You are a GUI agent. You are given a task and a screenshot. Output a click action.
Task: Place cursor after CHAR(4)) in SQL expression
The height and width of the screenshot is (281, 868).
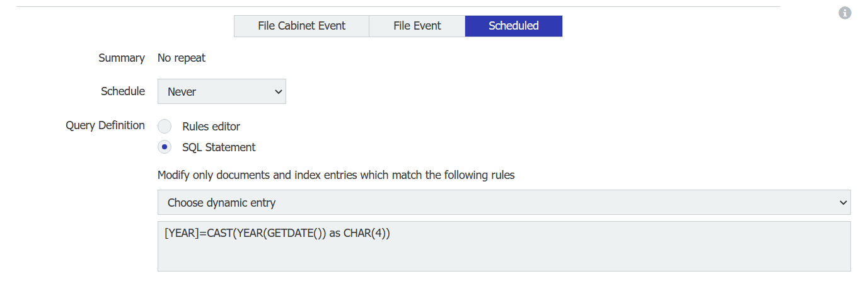(391, 233)
